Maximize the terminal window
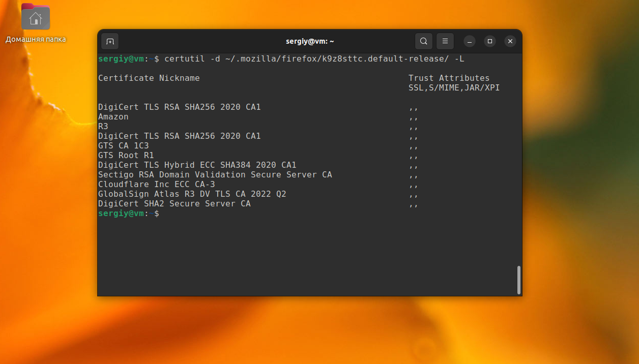This screenshot has height=364, width=639. (x=489, y=41)
